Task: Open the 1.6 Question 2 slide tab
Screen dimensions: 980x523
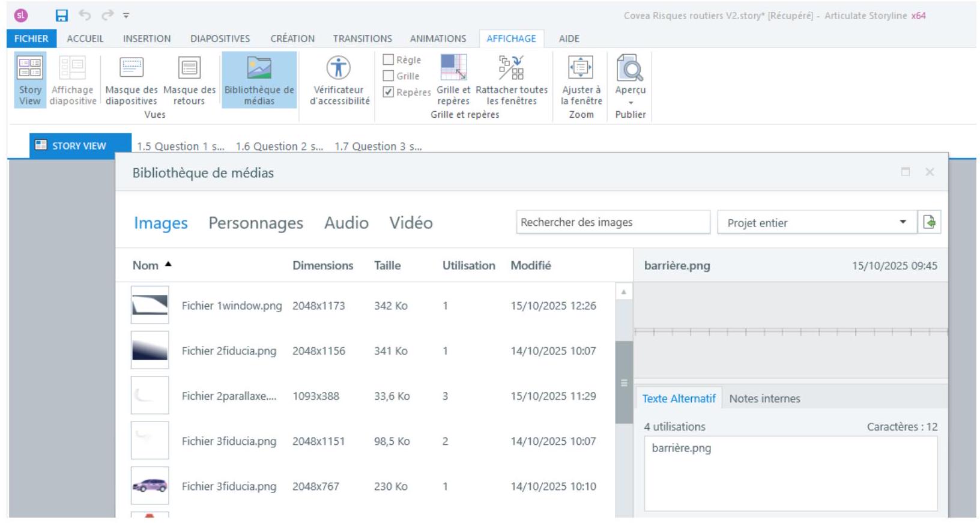Action: tap(279, 147)
